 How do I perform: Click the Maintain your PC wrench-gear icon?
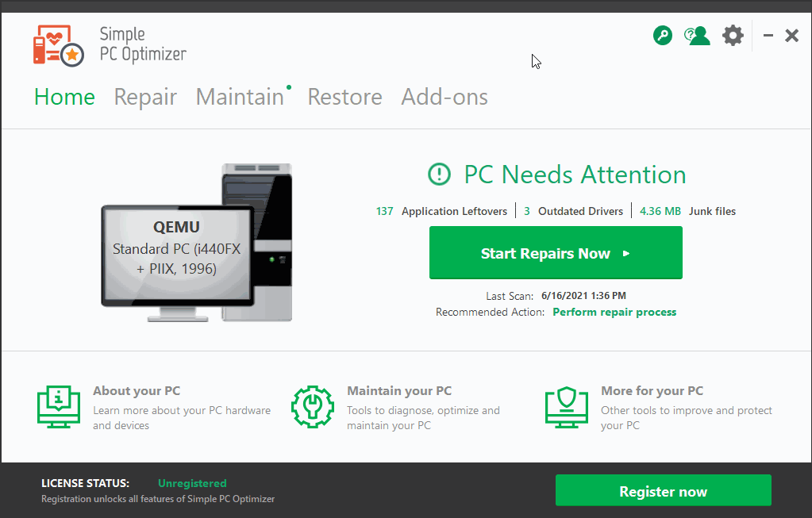[x=312, y=407]
